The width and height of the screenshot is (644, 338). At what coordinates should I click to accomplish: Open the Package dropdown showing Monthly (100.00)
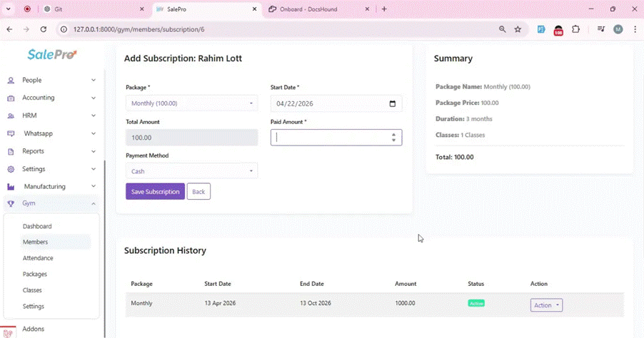point(191,104)
